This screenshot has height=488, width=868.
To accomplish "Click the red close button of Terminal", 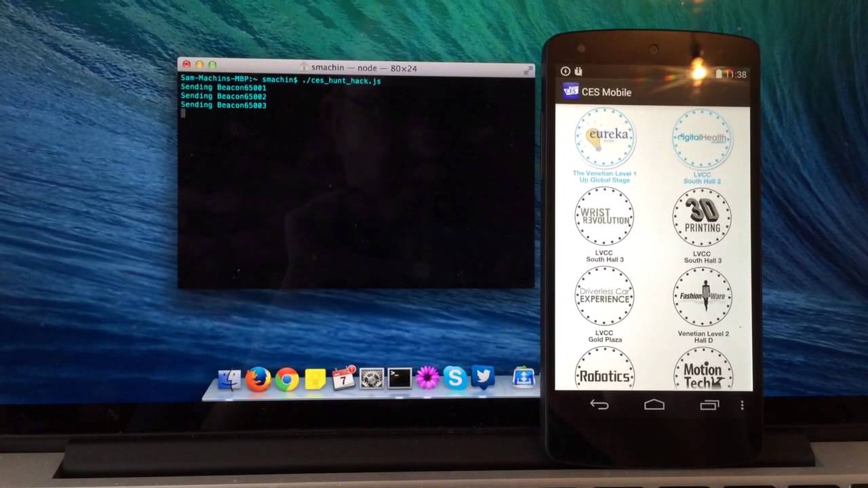I will (x=186, y=64).
